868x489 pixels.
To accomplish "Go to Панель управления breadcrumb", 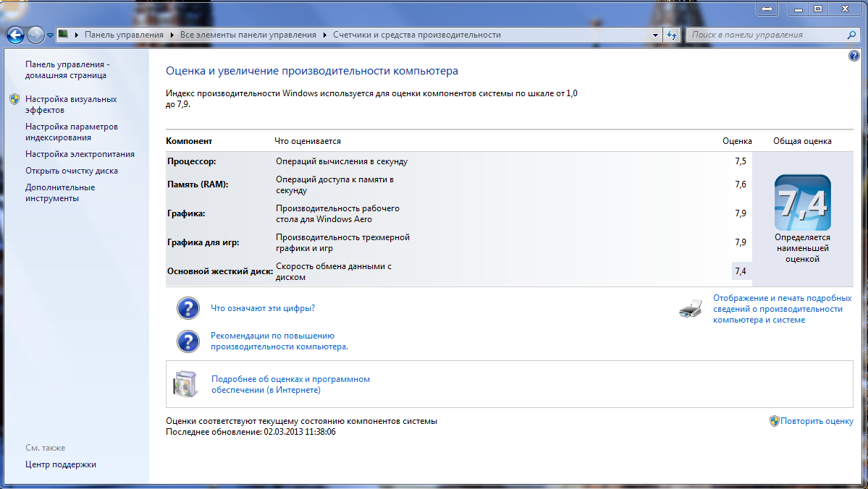I will 124,35.
